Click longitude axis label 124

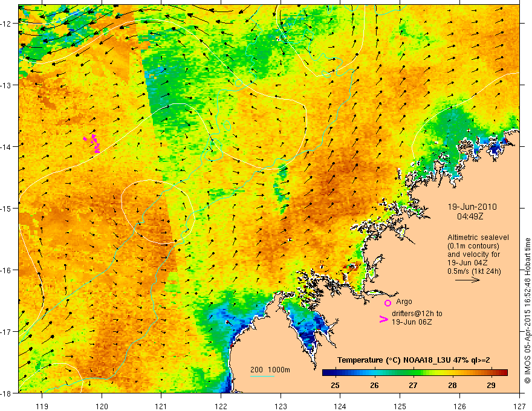(340, 406)
